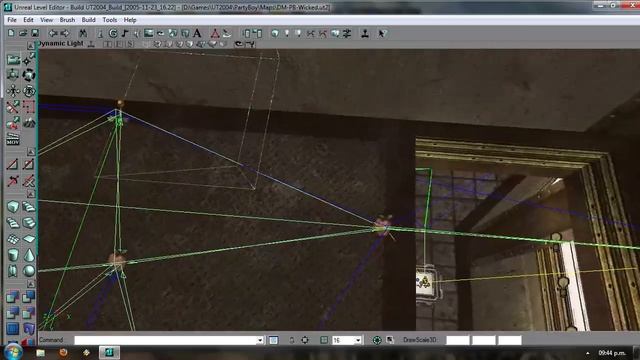Image resolution: width=640 pixels, height=360 pixels.
Task: Open the Edit menu
Action: [28, 20]
